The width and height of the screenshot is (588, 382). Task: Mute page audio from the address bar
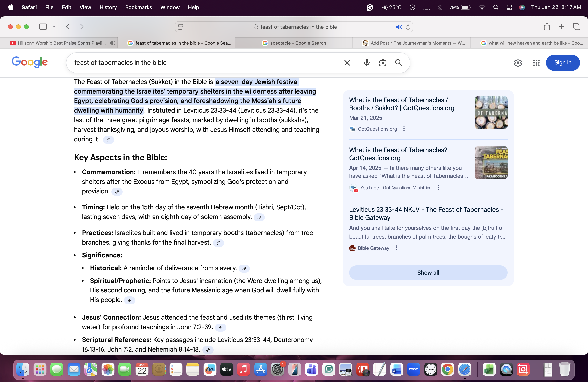399,27
